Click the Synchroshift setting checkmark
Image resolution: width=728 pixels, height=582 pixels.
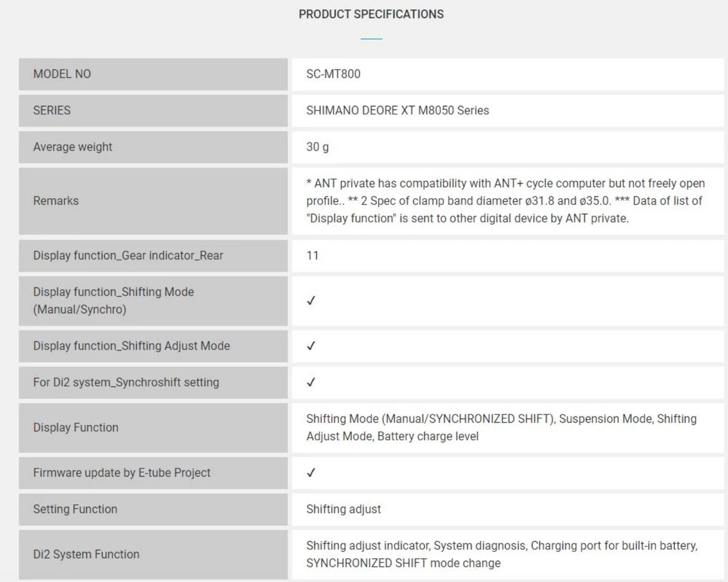311,382
